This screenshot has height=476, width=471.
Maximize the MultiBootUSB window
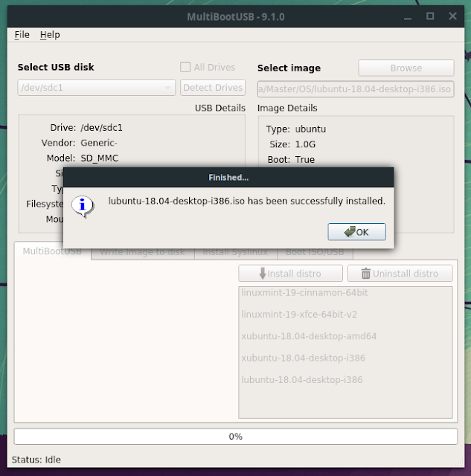pyautogui.click(x=430, y=16)
